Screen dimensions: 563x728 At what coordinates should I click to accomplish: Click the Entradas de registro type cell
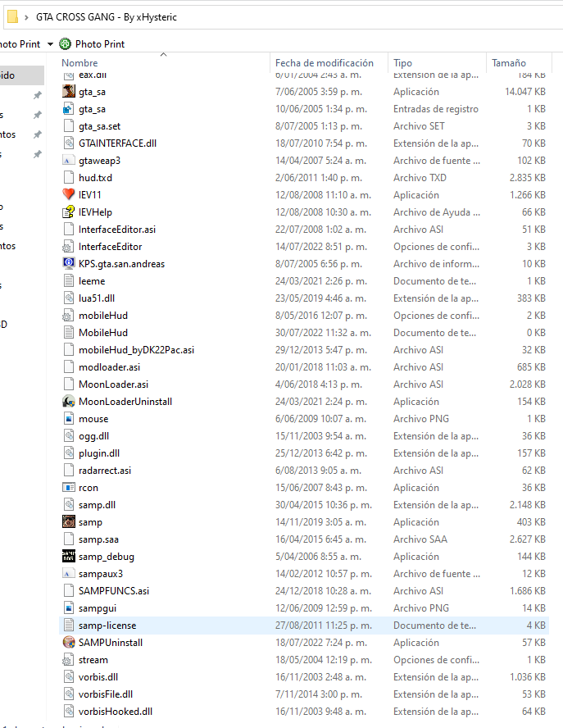[436, 109]
